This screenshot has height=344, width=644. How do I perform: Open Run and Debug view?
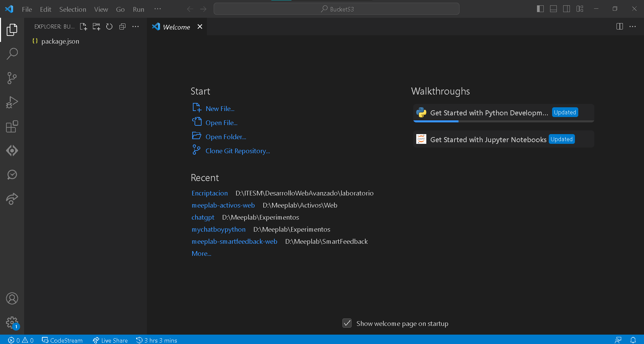pos(12,102)
